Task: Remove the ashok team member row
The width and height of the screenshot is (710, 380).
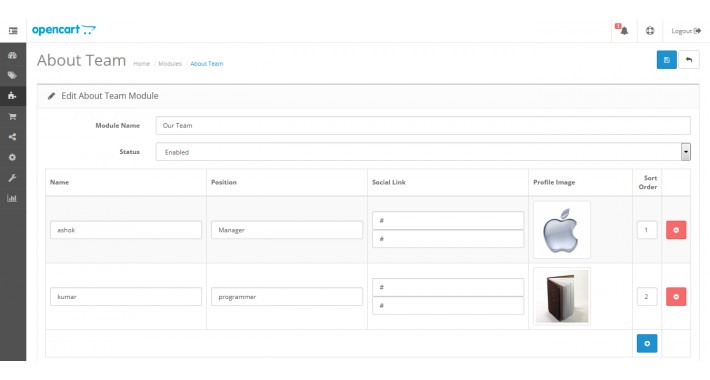Action: click(676, 230)
